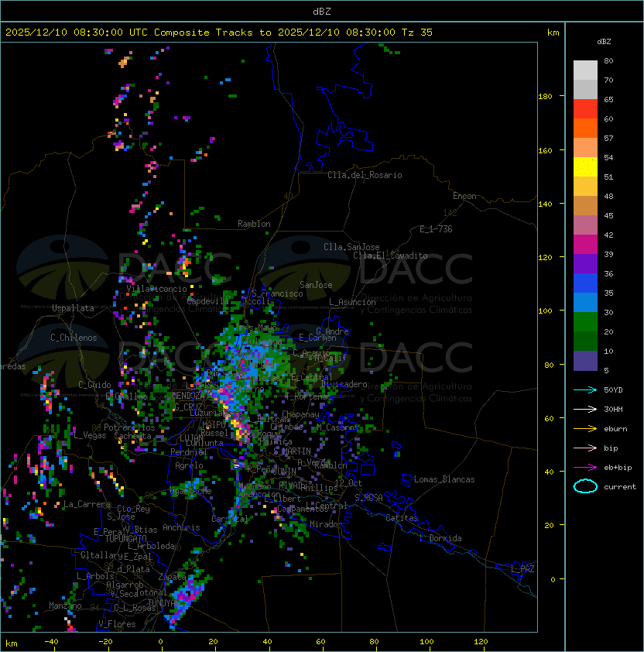Click the 'S_Francisco' map label
Viewport: 644px width, 652px height.
point(277,293)
